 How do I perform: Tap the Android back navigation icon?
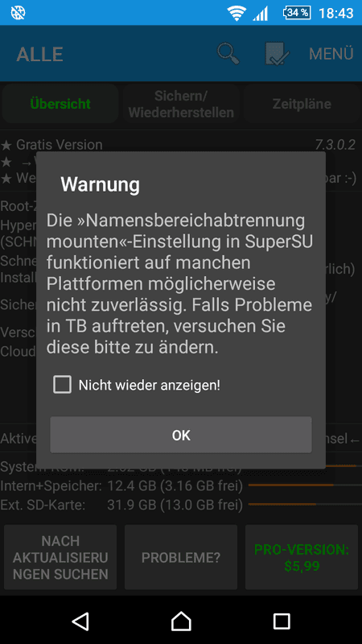click(x=80, y=621)
